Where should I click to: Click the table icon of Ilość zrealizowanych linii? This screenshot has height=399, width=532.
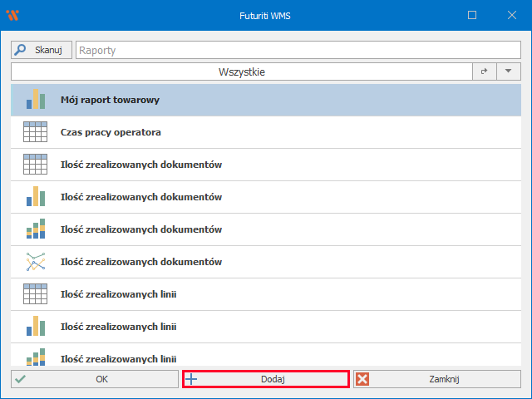(x=35, y=294)
